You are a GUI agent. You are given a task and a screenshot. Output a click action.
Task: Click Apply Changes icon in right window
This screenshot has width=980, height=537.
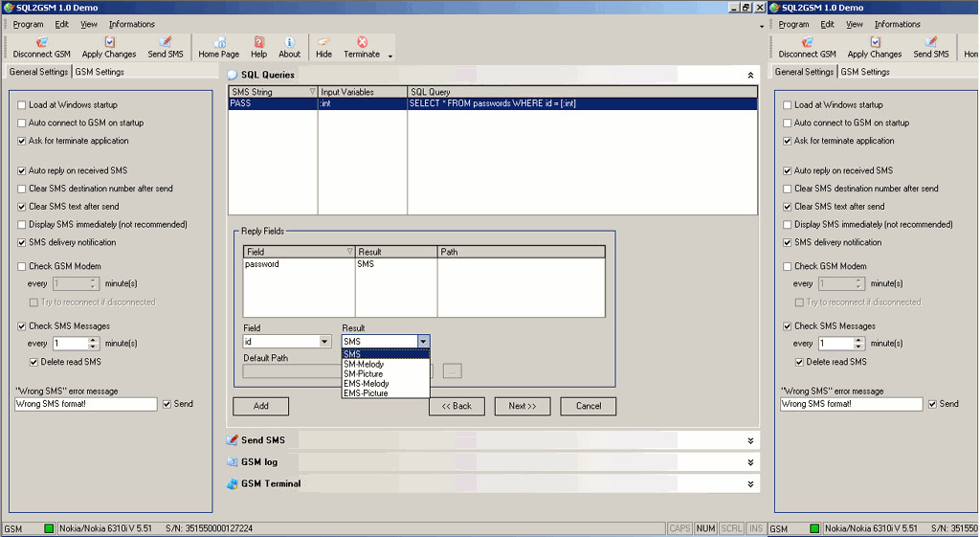click(x=875, y=42)
